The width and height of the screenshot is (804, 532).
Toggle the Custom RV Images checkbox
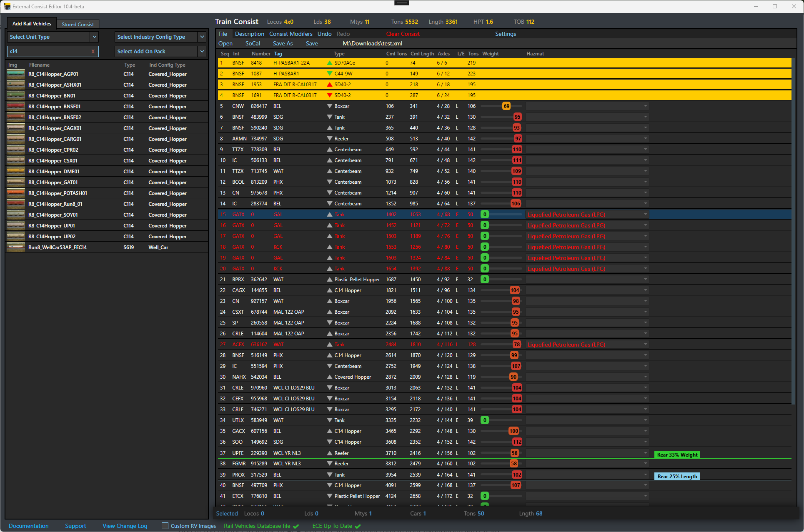point(165,526)
